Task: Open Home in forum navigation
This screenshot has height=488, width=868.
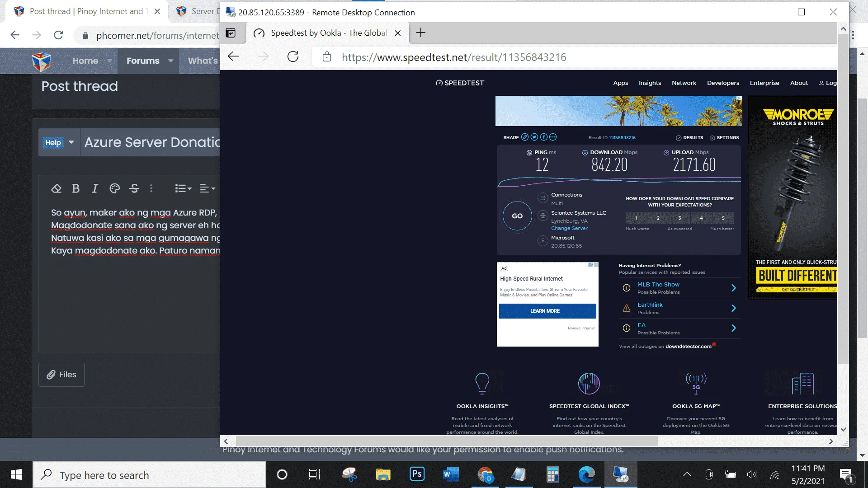Action: (85, 61)
